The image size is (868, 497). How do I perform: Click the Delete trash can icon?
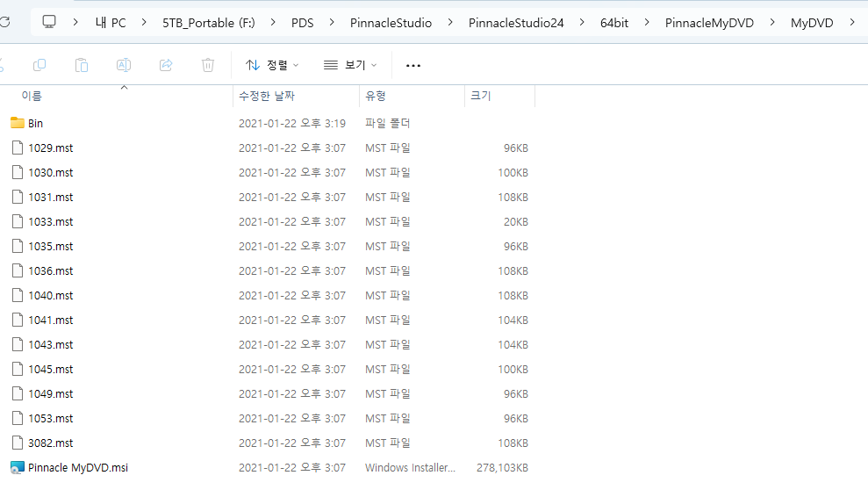[208, 65]
